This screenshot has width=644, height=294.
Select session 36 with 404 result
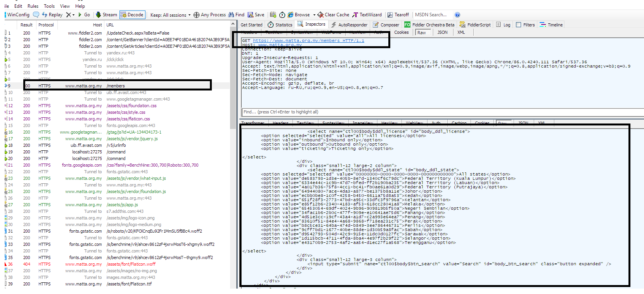click(x=116, y=264)
